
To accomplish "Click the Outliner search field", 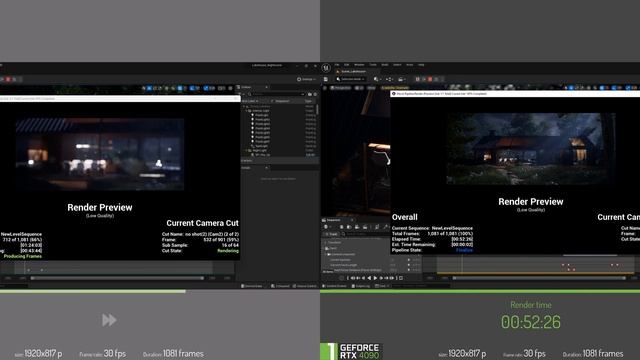I will pyautogui.click(x=277, y=94).
